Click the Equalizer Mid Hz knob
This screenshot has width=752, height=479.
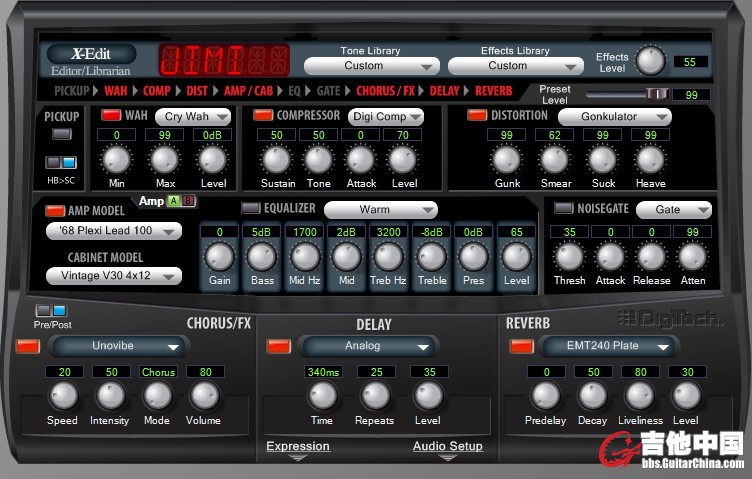pyautogui.click(x=305, y=257)
